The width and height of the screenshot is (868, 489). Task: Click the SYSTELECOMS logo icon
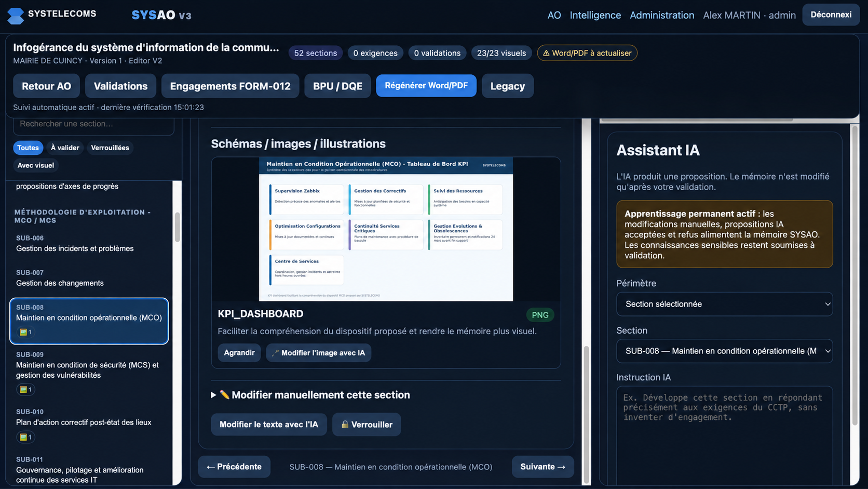16,16
